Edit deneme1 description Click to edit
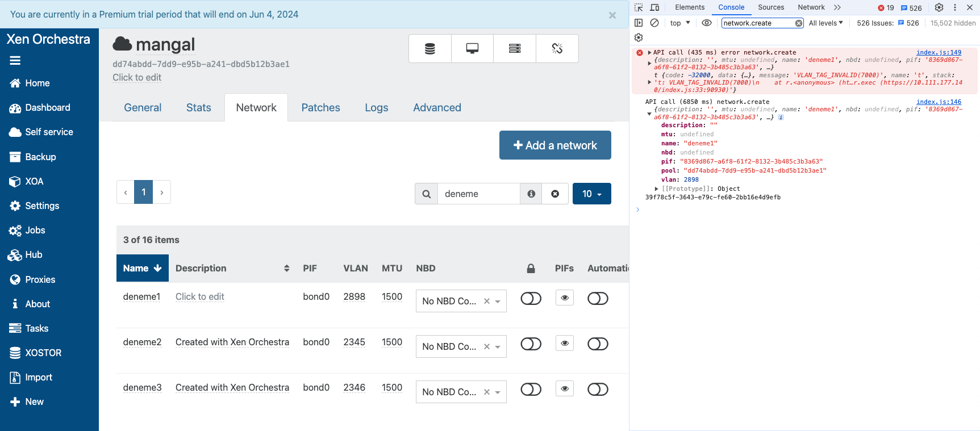 (200, 296)
